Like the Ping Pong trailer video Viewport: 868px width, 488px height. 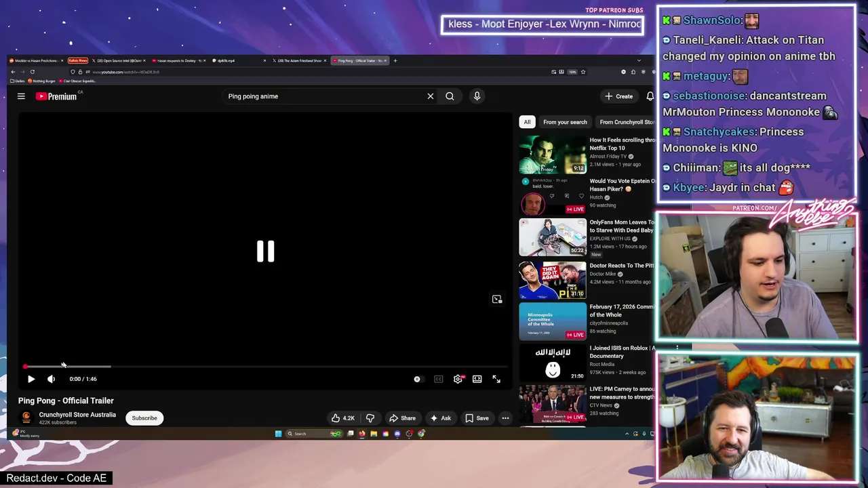pos(342,418)
